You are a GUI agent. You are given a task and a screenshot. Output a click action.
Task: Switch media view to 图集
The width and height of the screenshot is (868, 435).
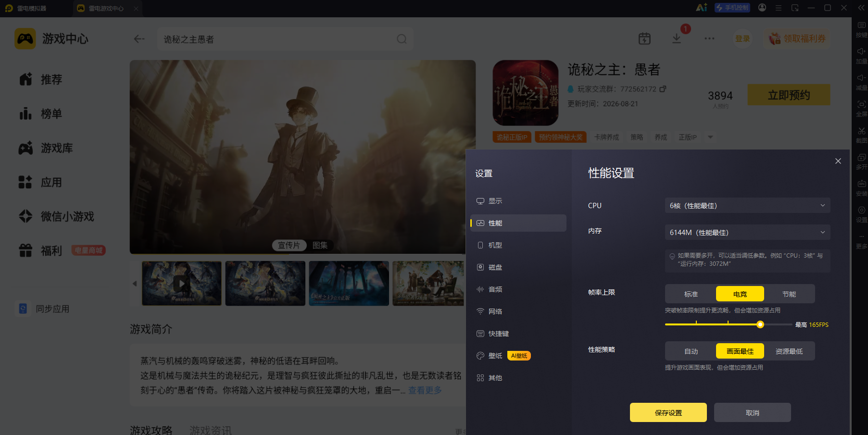click(320, 245)
